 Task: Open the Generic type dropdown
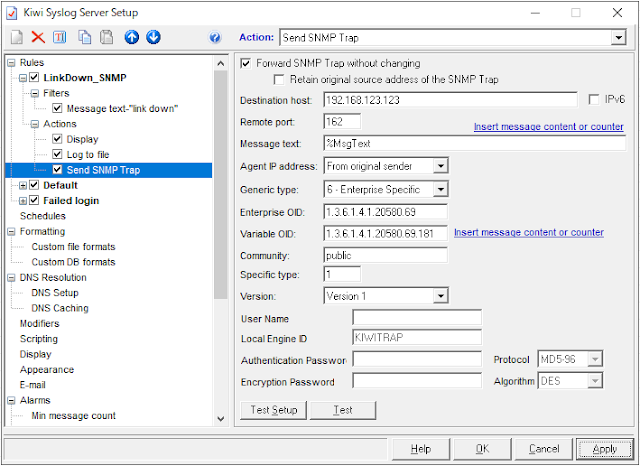[441, 189]
